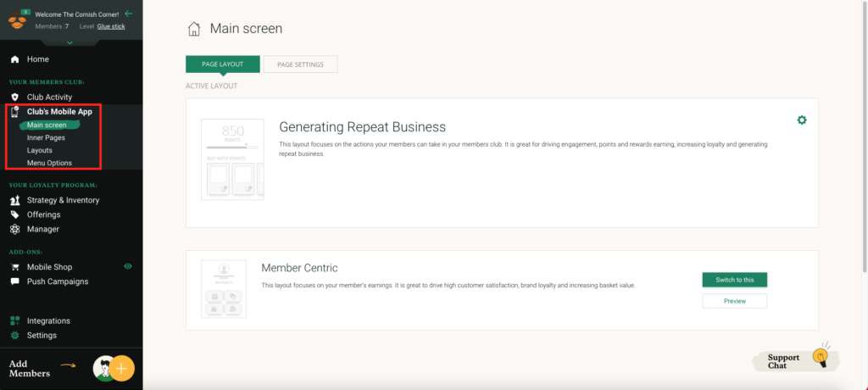Open Settings from the sidebar
The width and height of the screenshot is (868, 390).
coord(42,336)
